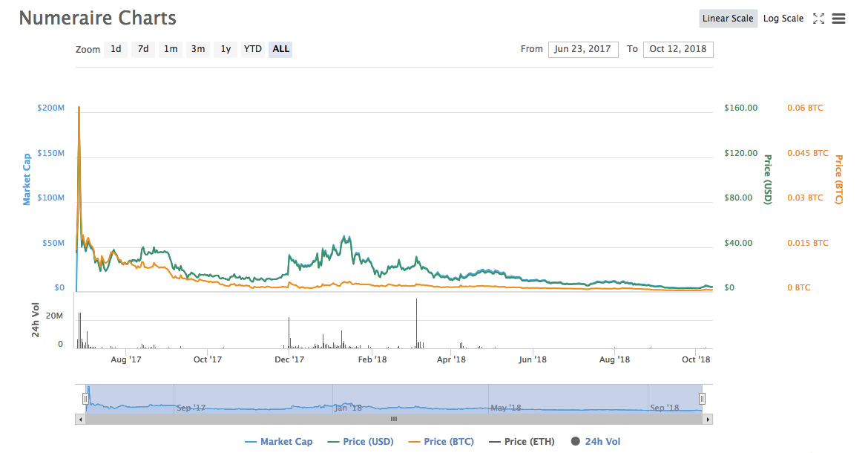This screenshot has height=453, width=868.
Task: Click the Numeraire Charts heading
Action: point(97,18)
